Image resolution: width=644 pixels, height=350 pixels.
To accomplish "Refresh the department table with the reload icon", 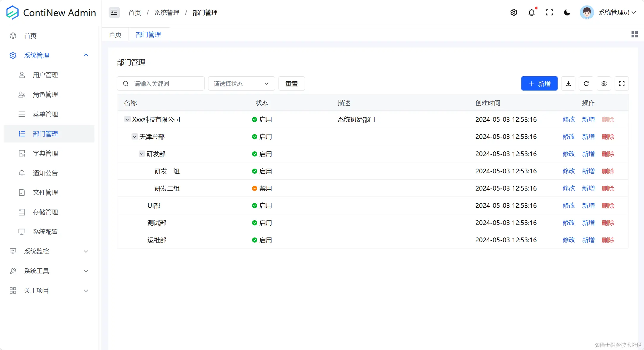I will (x=586, y=83).
